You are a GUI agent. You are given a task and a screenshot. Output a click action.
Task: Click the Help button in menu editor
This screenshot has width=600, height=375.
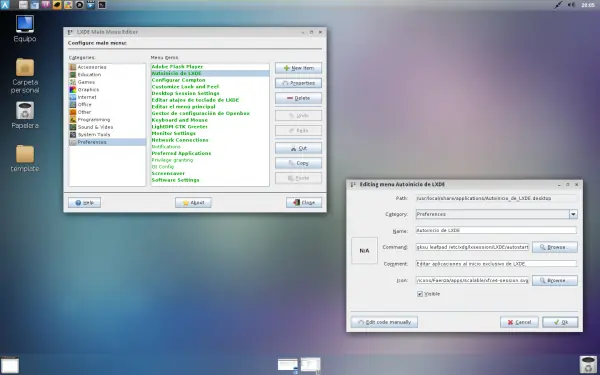[84, 202]
